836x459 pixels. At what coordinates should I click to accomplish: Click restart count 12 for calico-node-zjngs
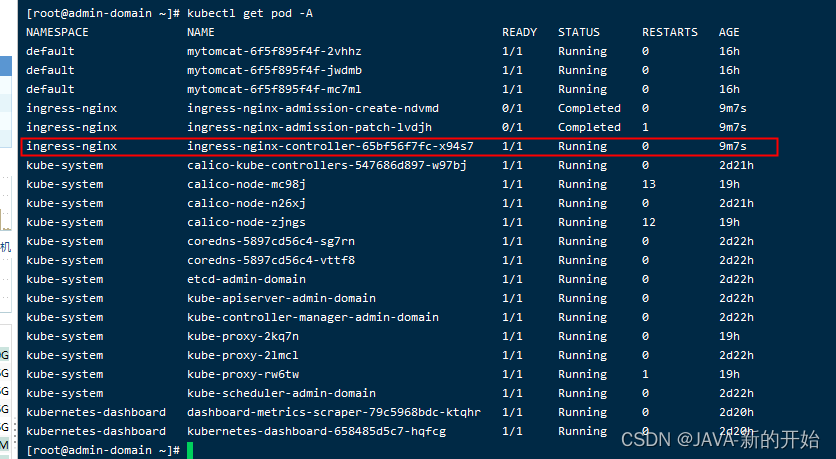coord(649,222)
